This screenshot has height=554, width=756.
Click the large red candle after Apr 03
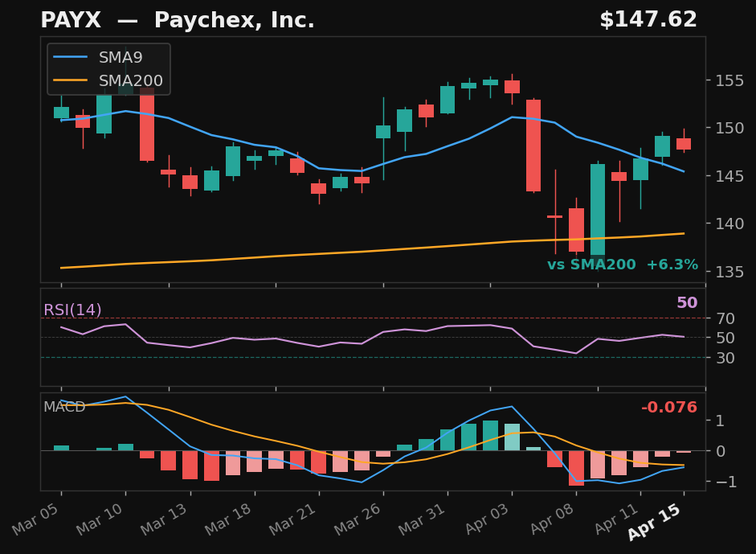(533, 146)
